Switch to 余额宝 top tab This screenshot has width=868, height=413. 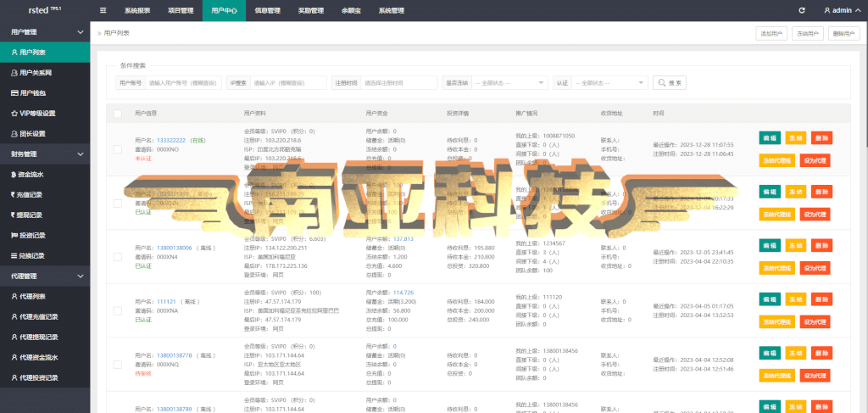pos(351,10)
